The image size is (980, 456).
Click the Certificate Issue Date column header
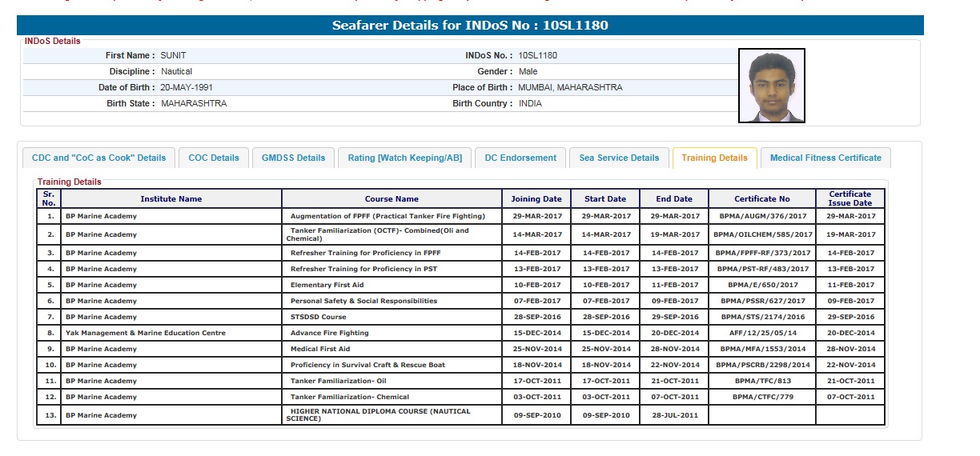coord(850,198)
